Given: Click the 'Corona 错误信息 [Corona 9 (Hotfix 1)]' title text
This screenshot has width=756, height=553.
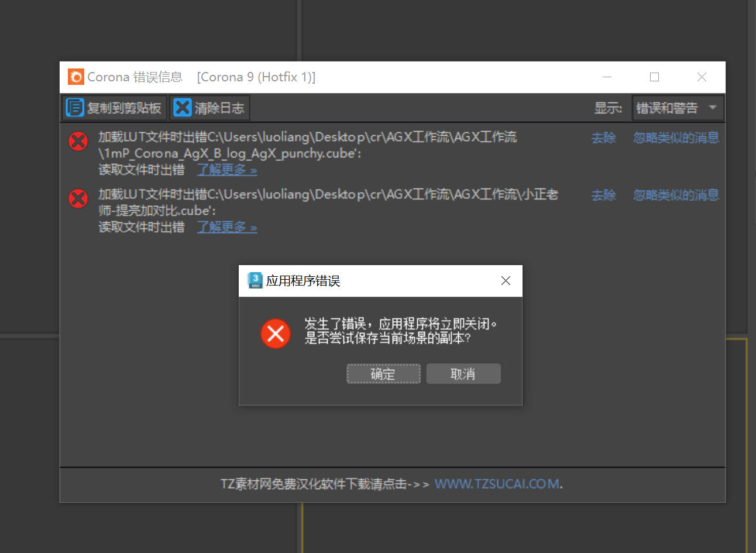Looking at the screenshot, I should pyautogui.click(x=201, y=77).
